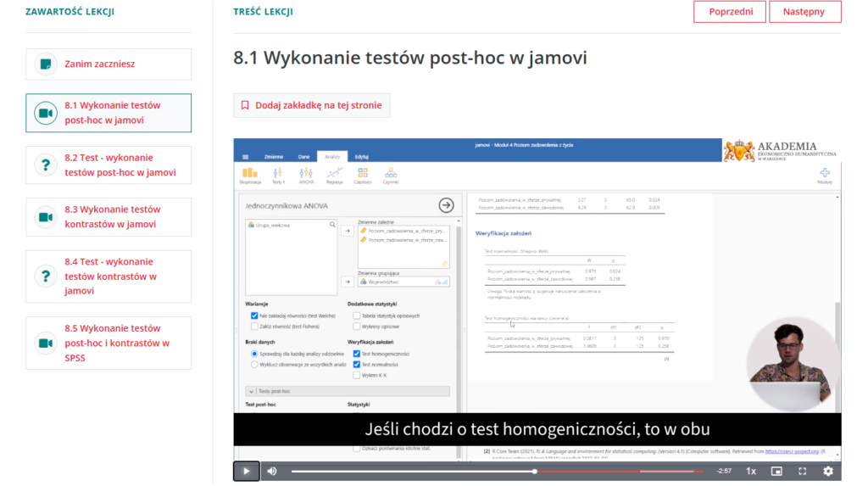The width and height of the screenshot is (868, 486).
Task: Toggle the Test homogeniczności checkbox
Action: [356, 353]
